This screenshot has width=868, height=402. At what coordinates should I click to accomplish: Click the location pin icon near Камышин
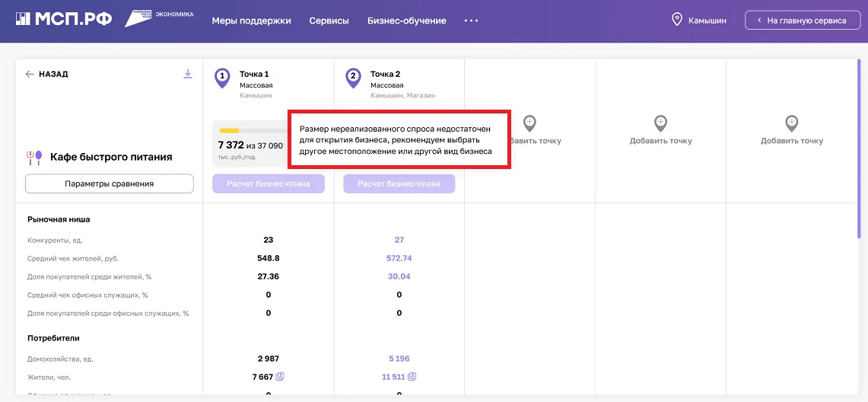click(677, 20)
